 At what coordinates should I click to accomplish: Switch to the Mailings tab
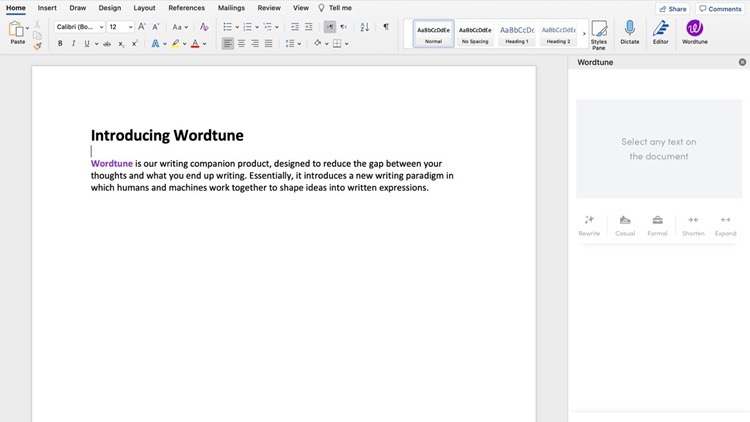point(231,8)
